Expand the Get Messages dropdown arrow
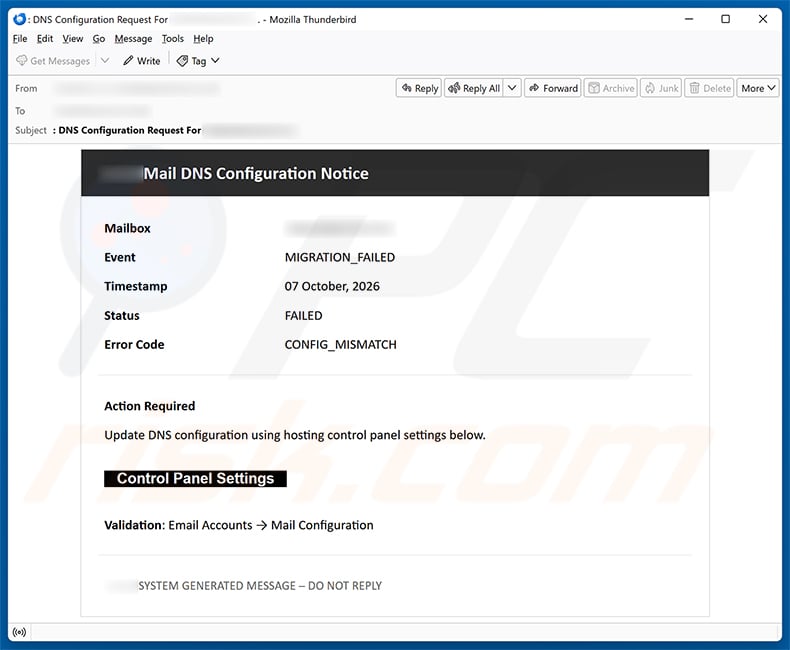Viewport: 790px width, 650px height. 105,60
